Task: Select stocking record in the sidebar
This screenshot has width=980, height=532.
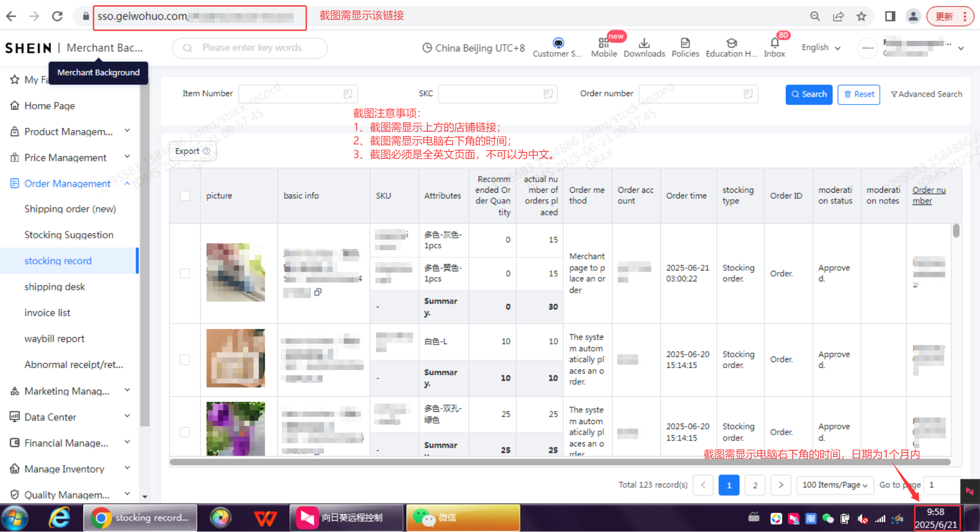Action: pos(58,260)
